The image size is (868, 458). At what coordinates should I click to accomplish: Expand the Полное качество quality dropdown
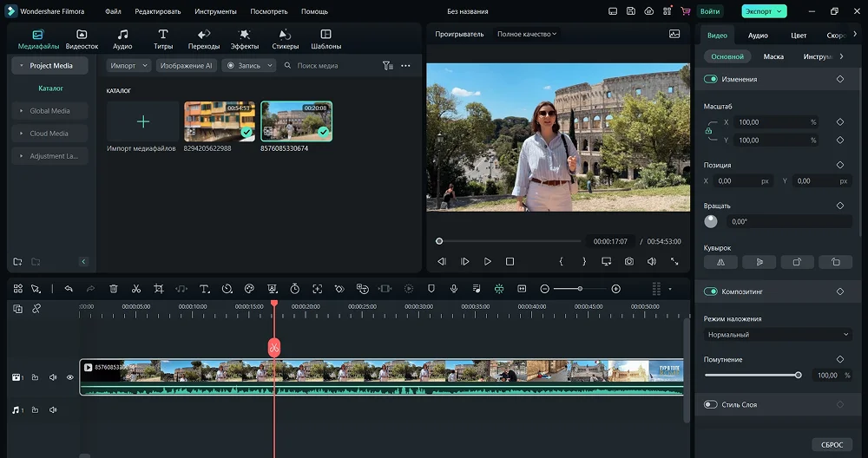click(527, 34)
